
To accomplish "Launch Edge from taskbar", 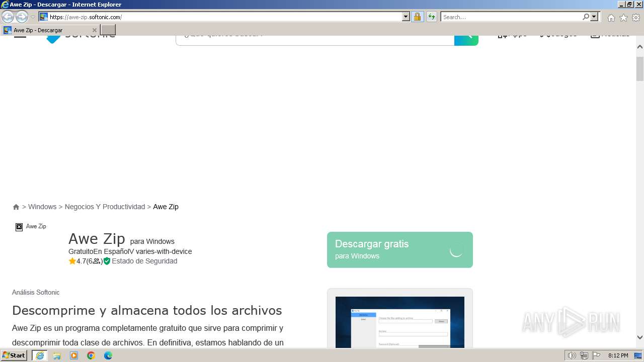I will point(108,355).
